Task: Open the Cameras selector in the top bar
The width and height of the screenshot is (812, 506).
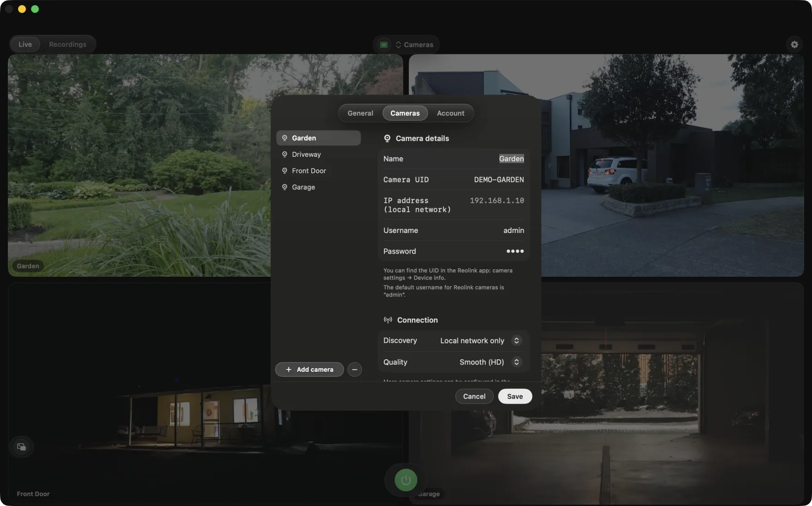Action: click(414, 45)
